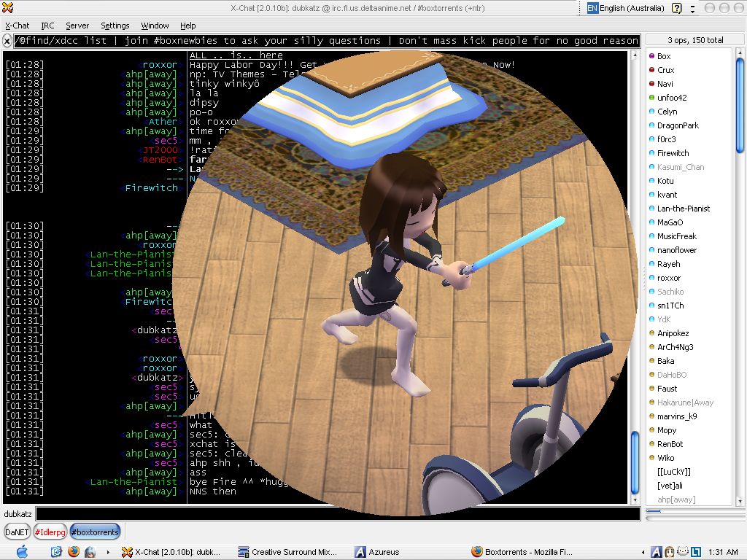Screen dimensions: 747x560
Task: Expand hidden system tray icons
Action: coord(643,552)
